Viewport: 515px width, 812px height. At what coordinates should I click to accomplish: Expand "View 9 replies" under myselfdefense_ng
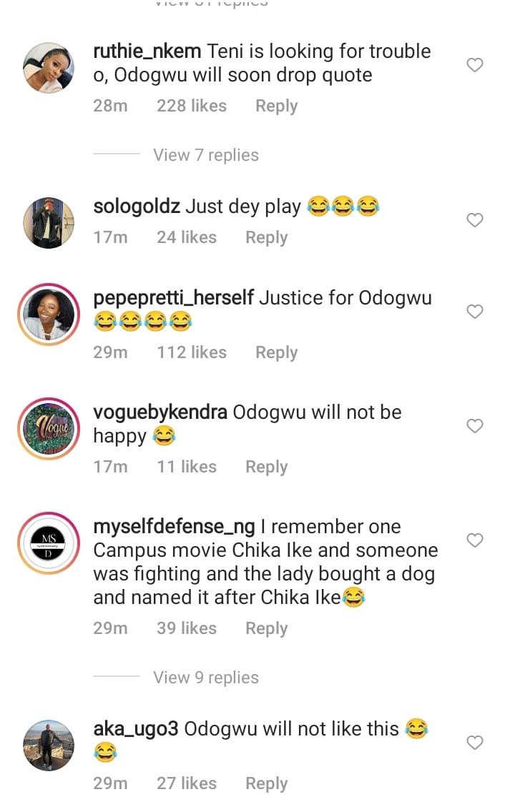[205, 678]
